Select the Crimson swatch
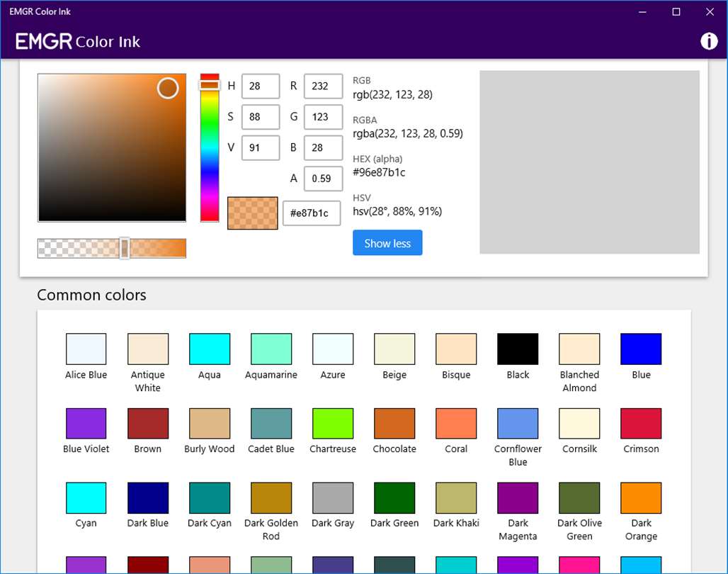The height and width of the screenshot is (574, 728). pos(641,423)
